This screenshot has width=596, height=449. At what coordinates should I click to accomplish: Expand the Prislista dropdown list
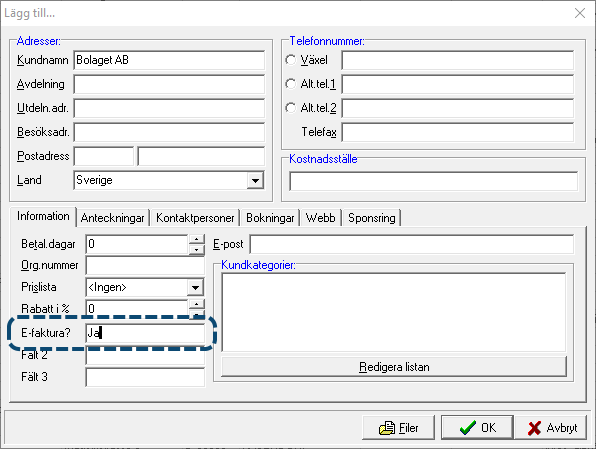point(195,287)
